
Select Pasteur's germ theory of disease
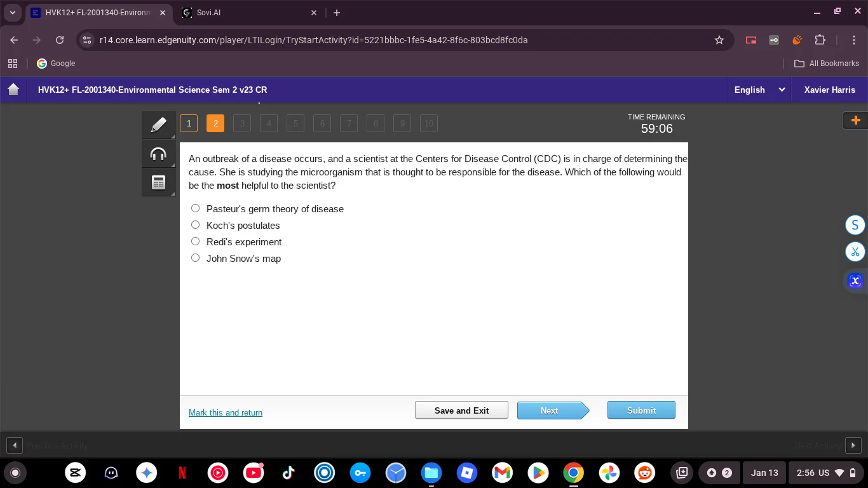click(196, 208)
